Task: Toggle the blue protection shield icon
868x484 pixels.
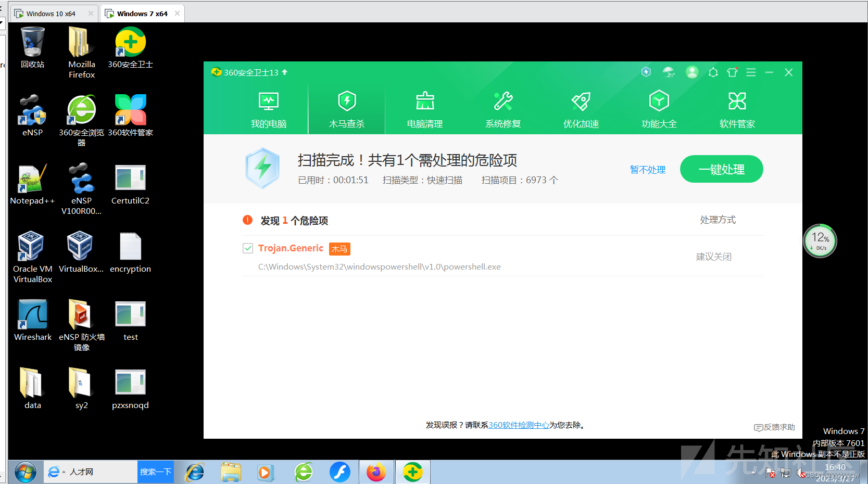Action: [646, 72]
